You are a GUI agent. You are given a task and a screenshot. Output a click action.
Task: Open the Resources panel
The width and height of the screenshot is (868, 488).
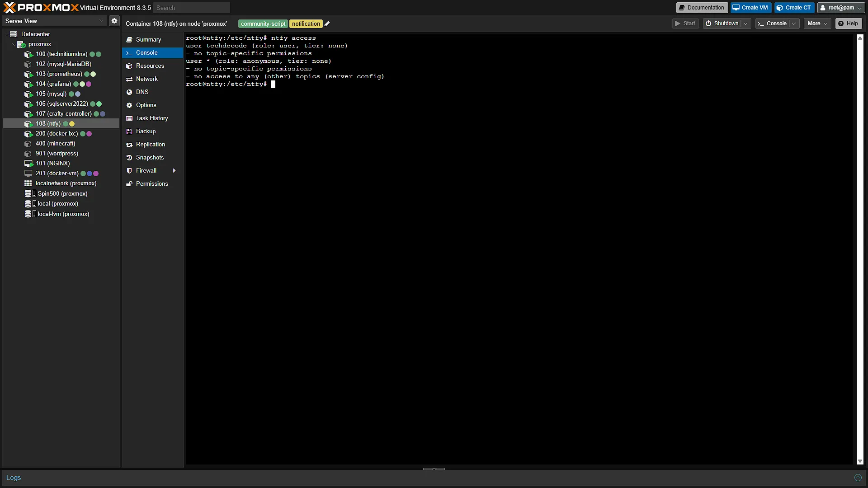(152, 66)
